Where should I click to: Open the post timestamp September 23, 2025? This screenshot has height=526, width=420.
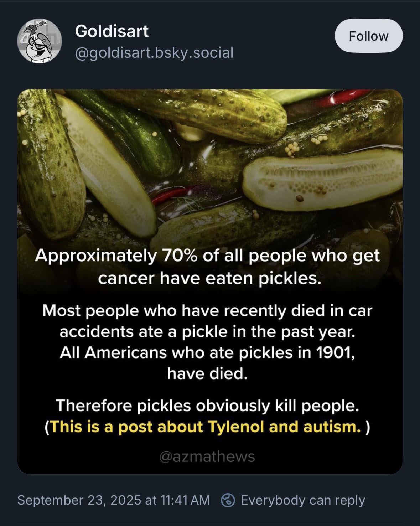tap(79, 500)
